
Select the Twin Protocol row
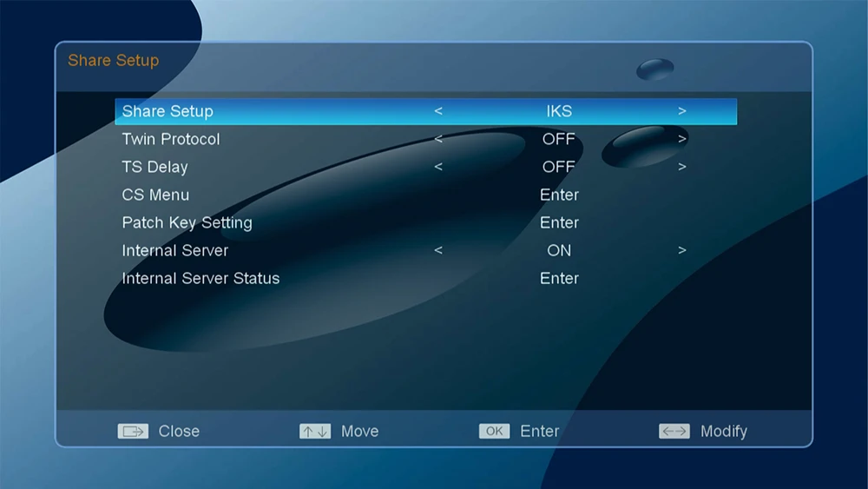click(425, 139)
